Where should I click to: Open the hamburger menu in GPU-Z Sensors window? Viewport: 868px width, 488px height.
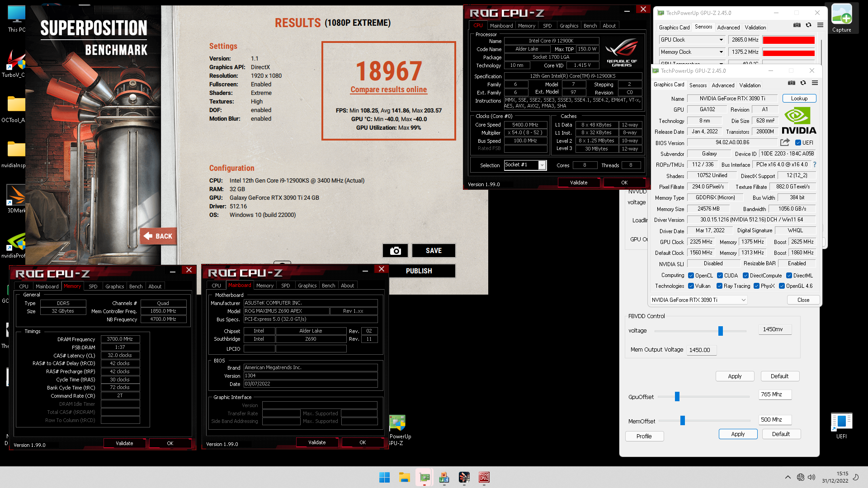820,25
